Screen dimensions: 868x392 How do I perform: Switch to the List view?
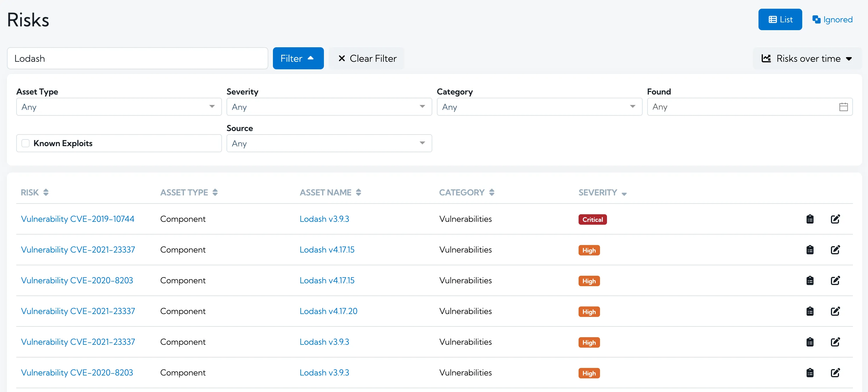coord(780,19)
